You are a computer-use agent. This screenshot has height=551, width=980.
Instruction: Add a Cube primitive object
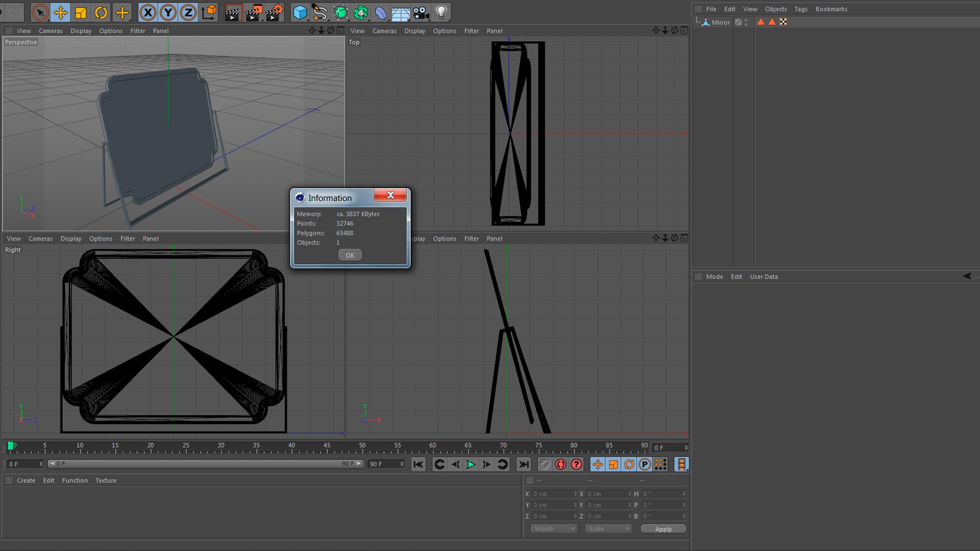pyautogui.click(x=300, y=12)
